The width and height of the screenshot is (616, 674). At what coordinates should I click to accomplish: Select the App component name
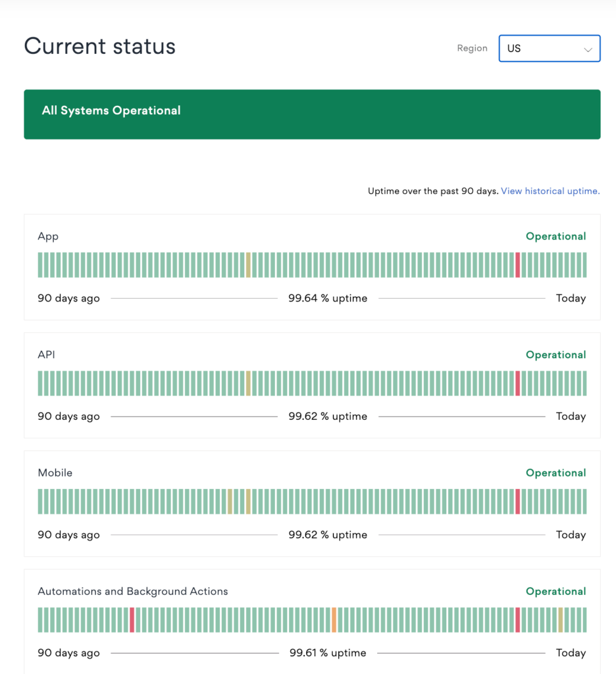47,236
